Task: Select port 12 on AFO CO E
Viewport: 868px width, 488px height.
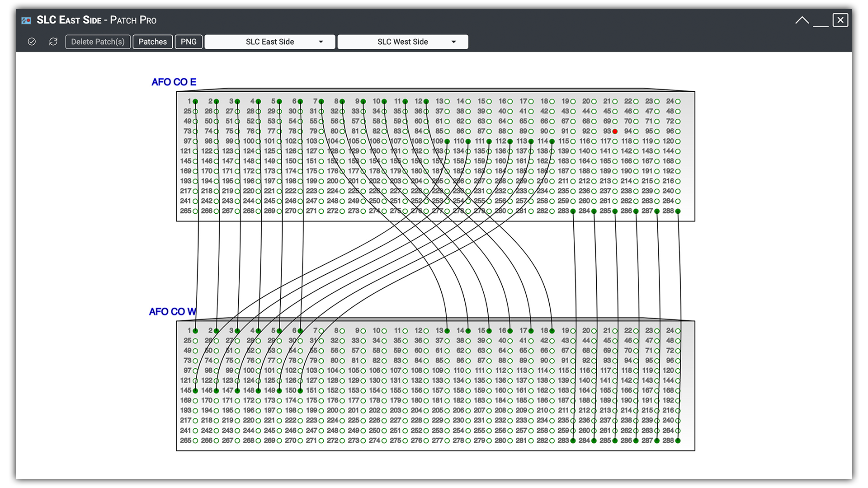Action: pyautogui.click(x=426, y=102)
